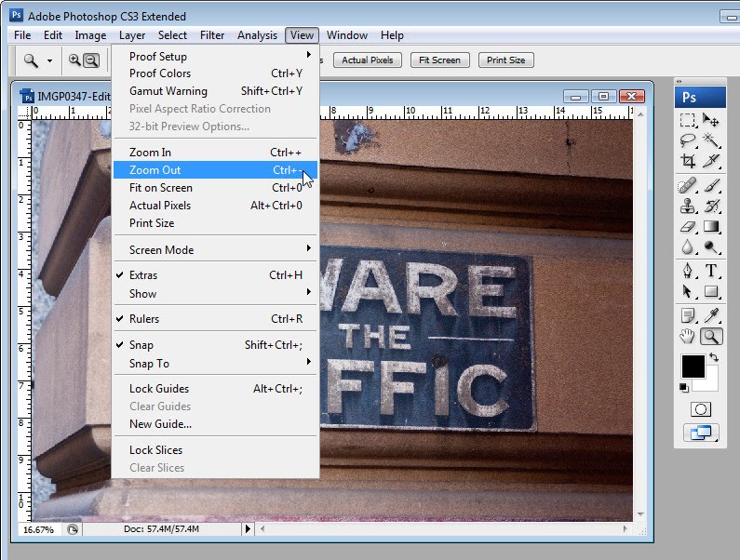
Task: Click the Fit Screen options bar button
Action: (439, 60)
